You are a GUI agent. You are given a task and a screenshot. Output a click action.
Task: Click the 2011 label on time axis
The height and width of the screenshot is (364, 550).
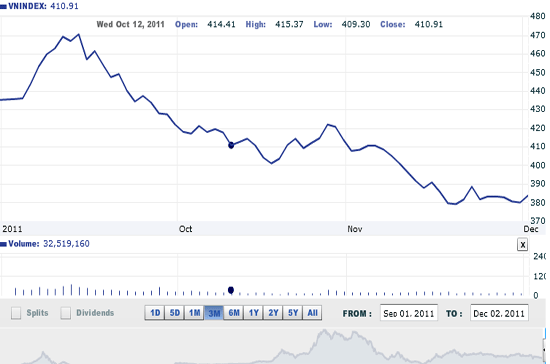click(12, 229)
